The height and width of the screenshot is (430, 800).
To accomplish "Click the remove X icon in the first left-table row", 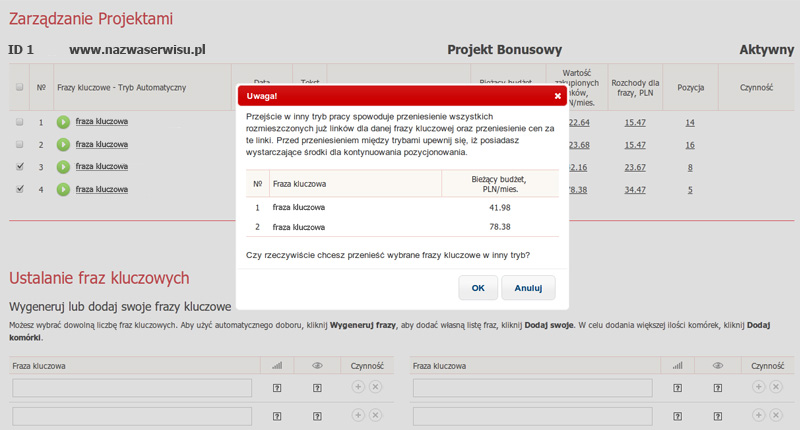I will [376, 387].
